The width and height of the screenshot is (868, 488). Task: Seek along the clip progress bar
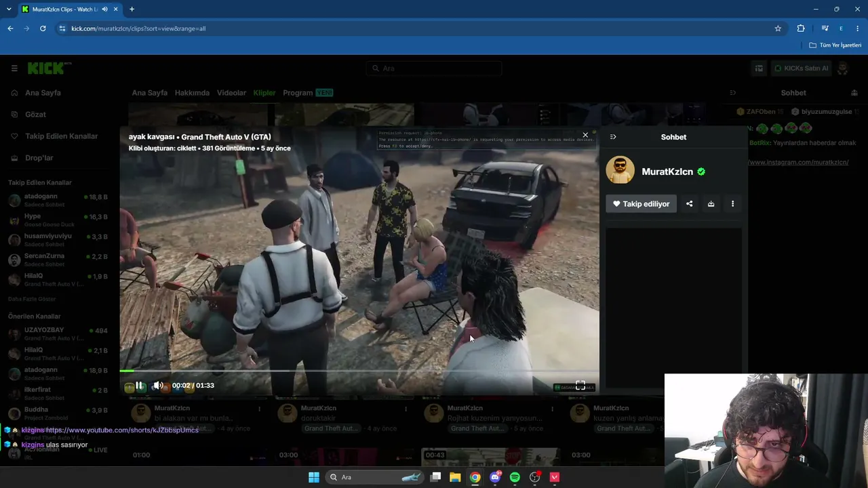click(359, 371)
